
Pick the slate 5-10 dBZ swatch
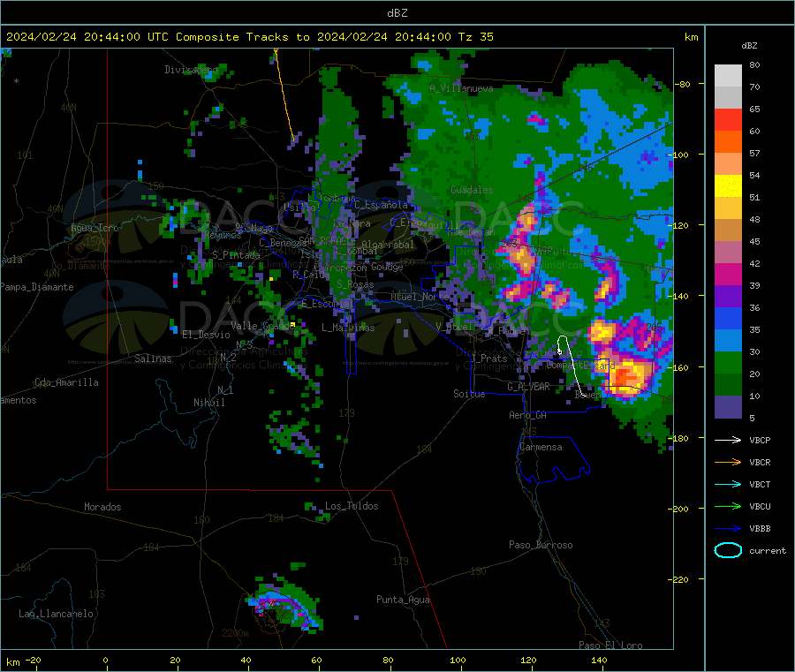[728, 407]
